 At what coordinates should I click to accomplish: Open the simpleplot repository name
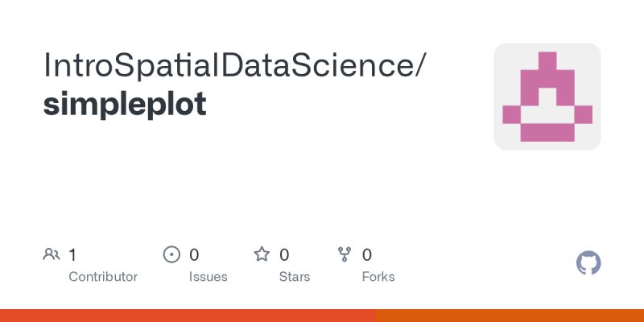click(x=125, y=104)
